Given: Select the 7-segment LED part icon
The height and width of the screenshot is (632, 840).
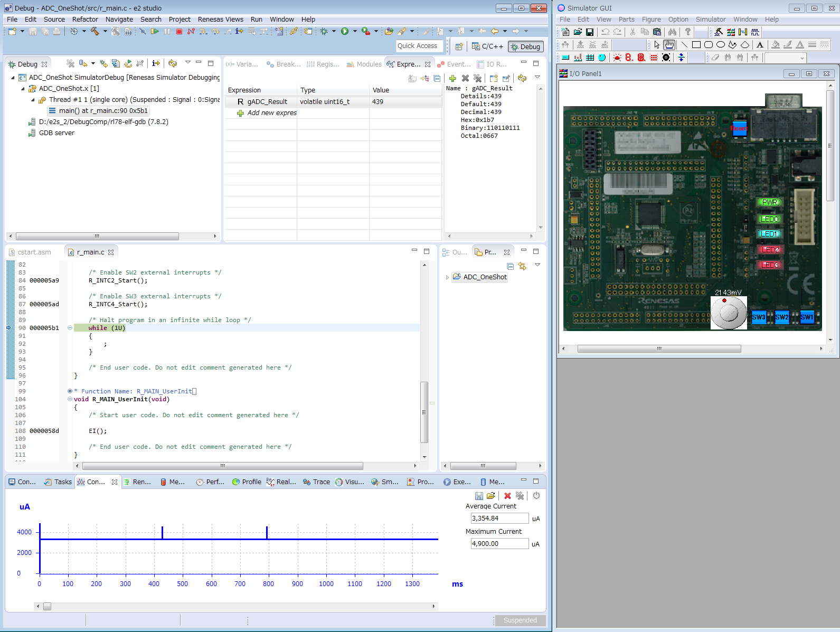Looking at the screenshot, I should point(629,58).
